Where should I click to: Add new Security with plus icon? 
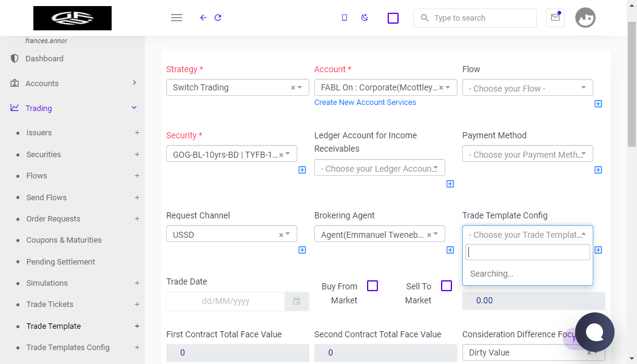302,170
